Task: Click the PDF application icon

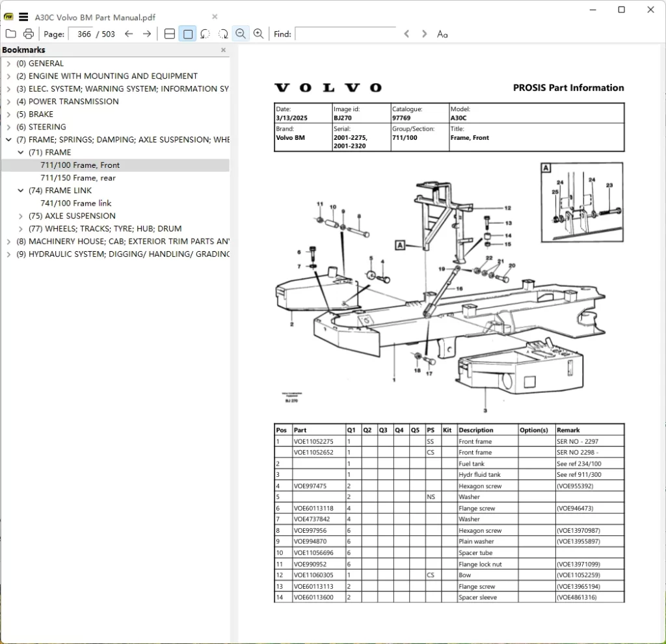Action: pyautogui.click(x=8, y=17)
